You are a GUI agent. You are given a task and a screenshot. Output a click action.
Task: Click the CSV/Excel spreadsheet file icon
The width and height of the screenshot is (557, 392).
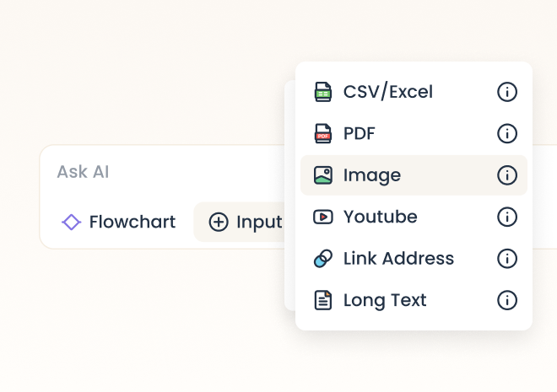coord(323,92)
